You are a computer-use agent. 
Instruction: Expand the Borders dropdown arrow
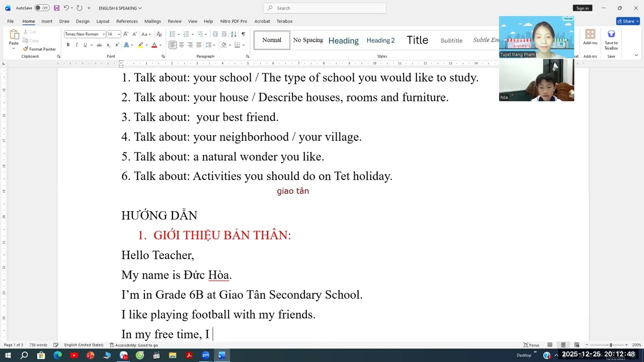(244, 45)
